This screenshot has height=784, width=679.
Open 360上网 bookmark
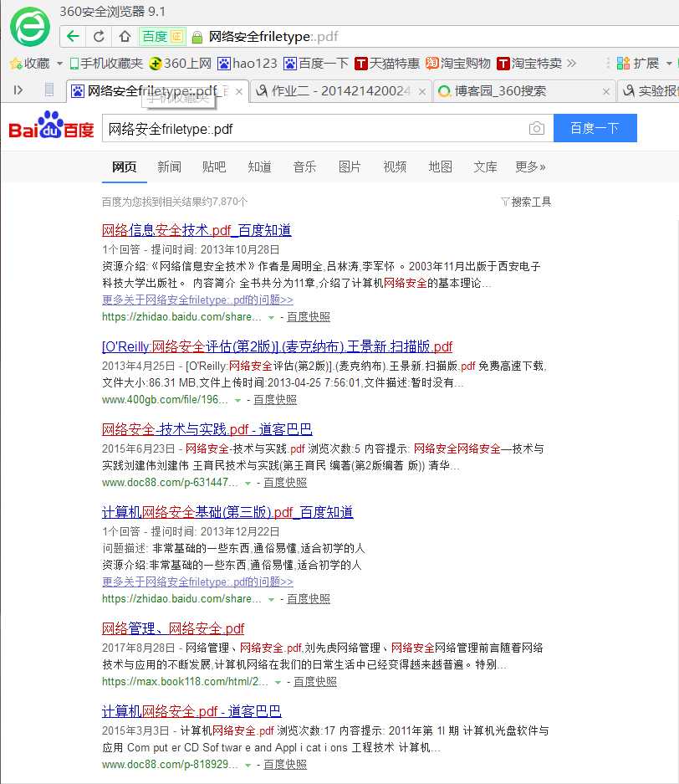tap(181, 64)
